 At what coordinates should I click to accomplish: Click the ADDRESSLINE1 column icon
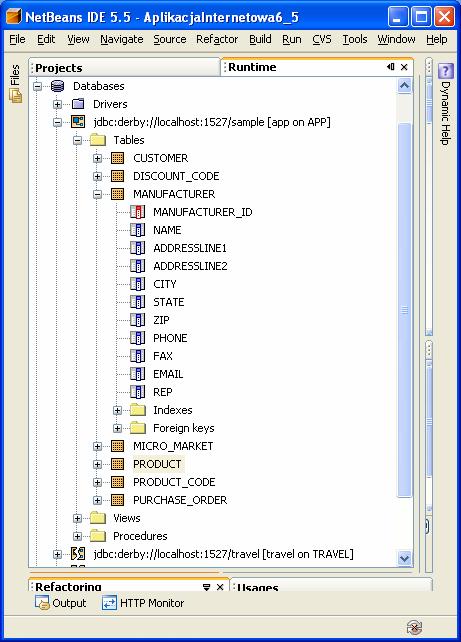coord(138,248)
